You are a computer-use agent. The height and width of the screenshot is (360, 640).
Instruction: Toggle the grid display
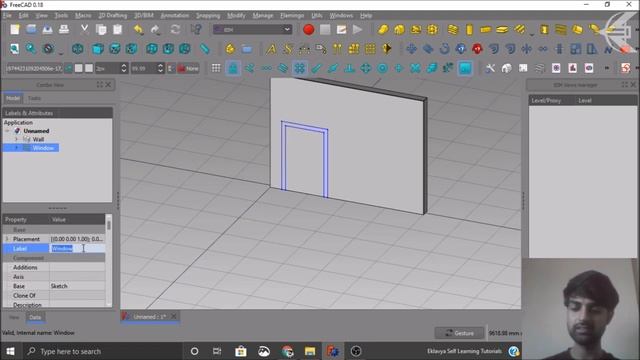(216, 68)
